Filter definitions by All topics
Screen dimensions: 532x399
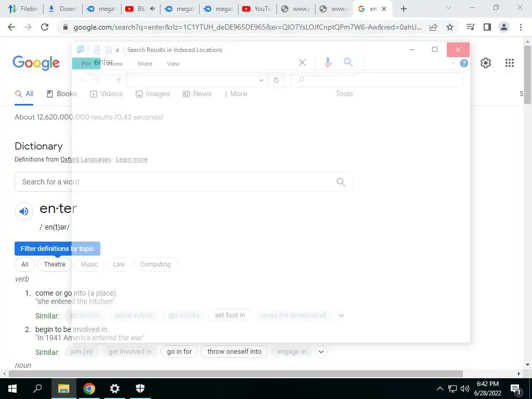[25, 264]
